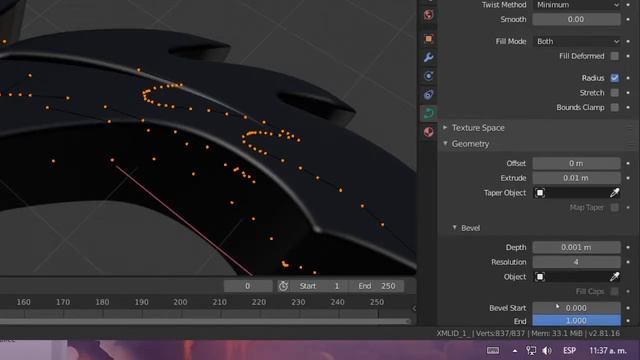This screenshot has height=360, width=640.
Task: Click the Mem: 33.1 MiB status text
Action: coord(557,333)
